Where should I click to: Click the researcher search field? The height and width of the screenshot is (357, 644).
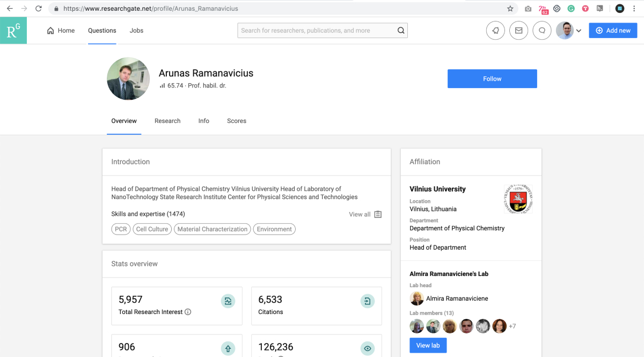tap(317, 31)
